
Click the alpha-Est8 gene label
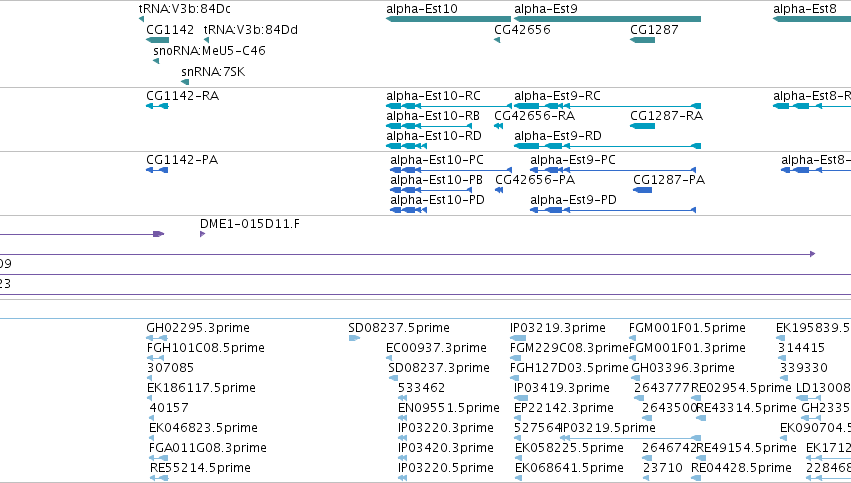click(x=805, y=9)
